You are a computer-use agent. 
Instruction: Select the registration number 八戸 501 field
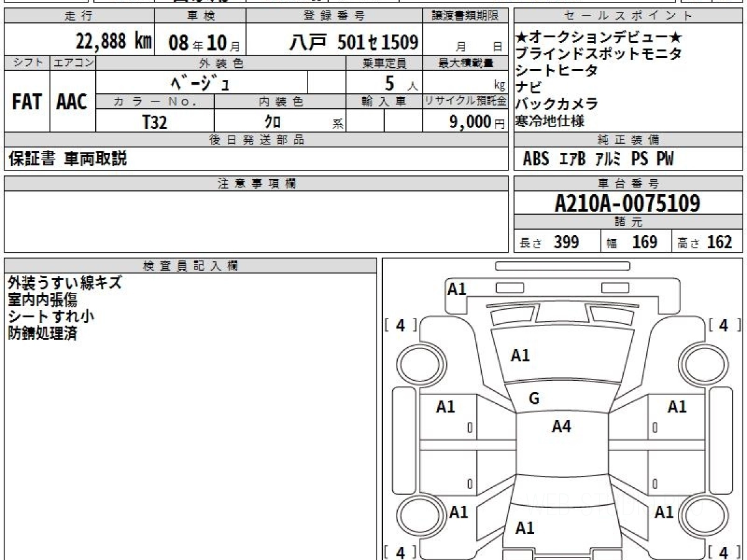354,42
